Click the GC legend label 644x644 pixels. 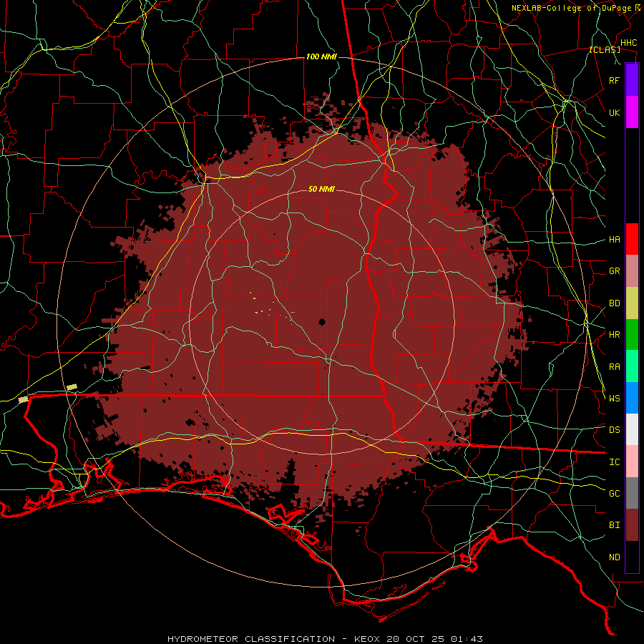coord(614,494)
